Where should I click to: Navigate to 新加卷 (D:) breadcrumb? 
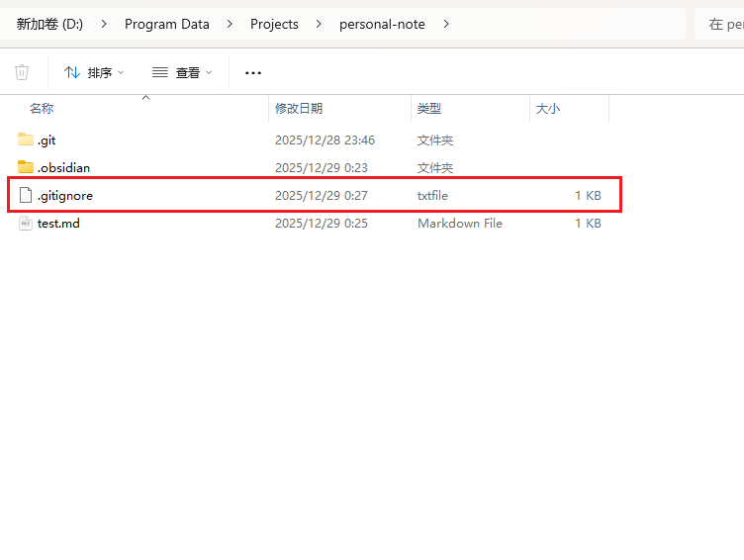(49, 24)
